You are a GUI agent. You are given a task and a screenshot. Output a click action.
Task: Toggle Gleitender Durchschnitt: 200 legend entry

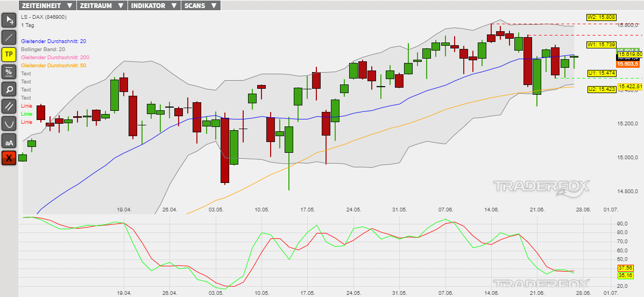tap(55, 58)
